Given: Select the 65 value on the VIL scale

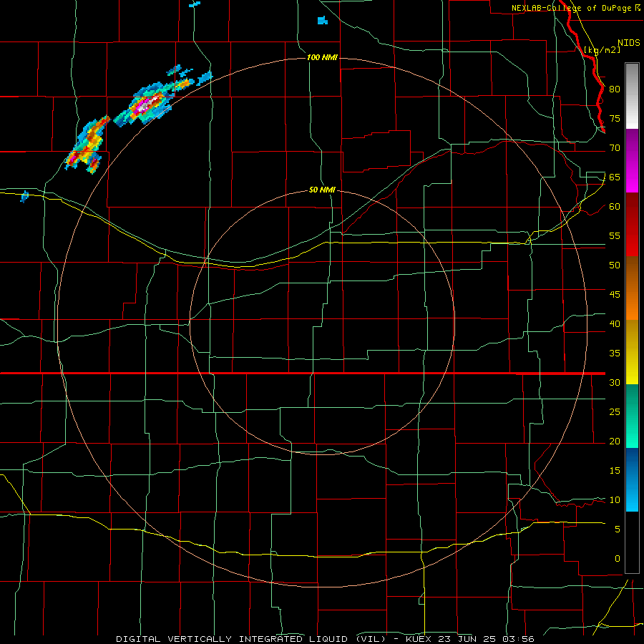Looking at the screenshot, I should tap(615, 177).
